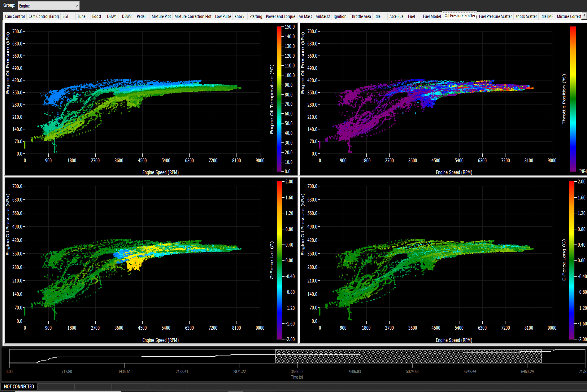Screen dimensions: 587x392
Task: Select the Boost tab
Action: click(97, 16)
